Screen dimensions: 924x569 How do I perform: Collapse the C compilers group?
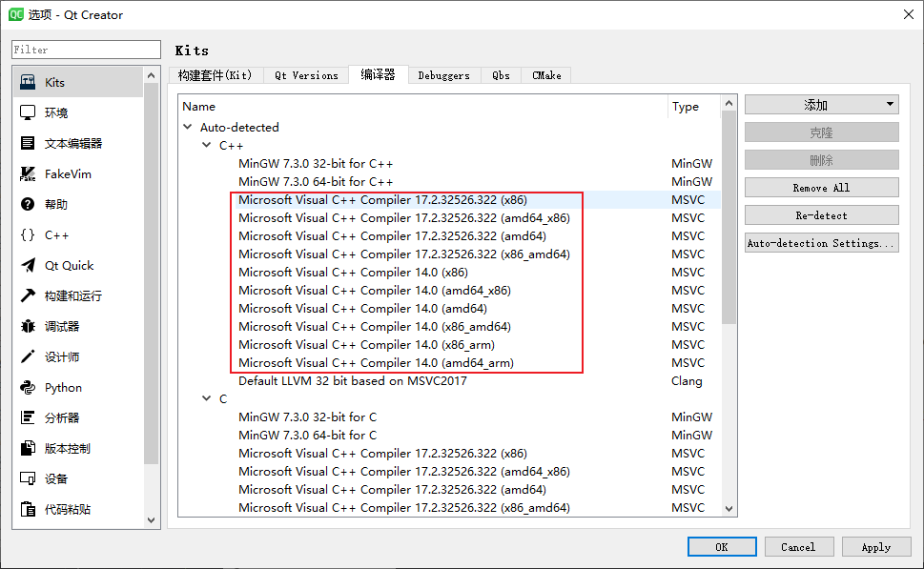point(206,398)
